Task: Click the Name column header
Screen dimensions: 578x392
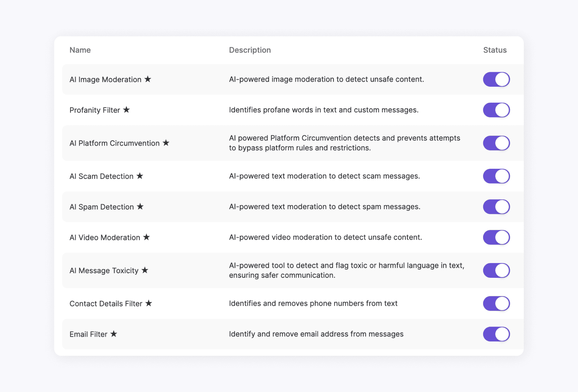Action: click(x=80, y=50)
